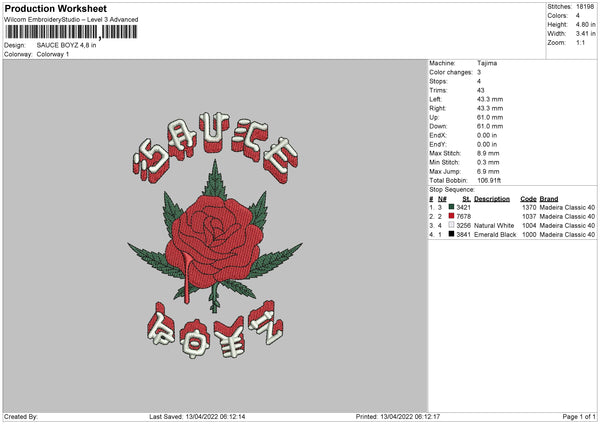Click the Design name SAUCE BOYZ 4,8 in
Image resolution: width=600 pixels, height=424 pixels.
tap(66, 45)
